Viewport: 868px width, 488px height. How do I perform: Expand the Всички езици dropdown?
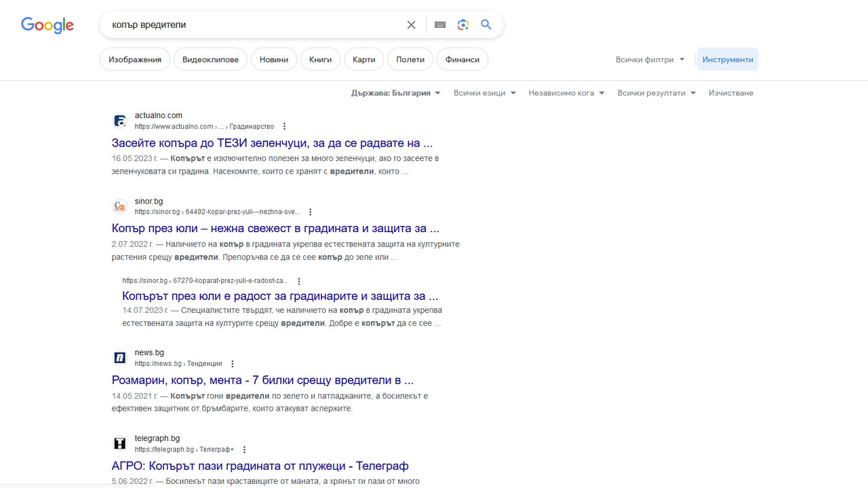pyautogui.click(x=485, y=93)
